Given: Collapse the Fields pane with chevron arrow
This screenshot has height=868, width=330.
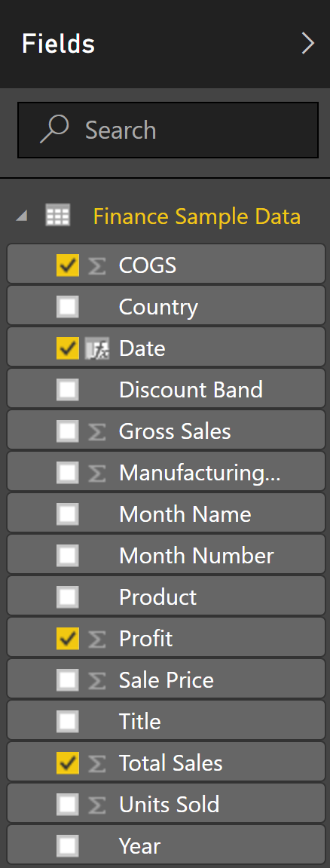Looking at the screenshot, I should 307,43.
